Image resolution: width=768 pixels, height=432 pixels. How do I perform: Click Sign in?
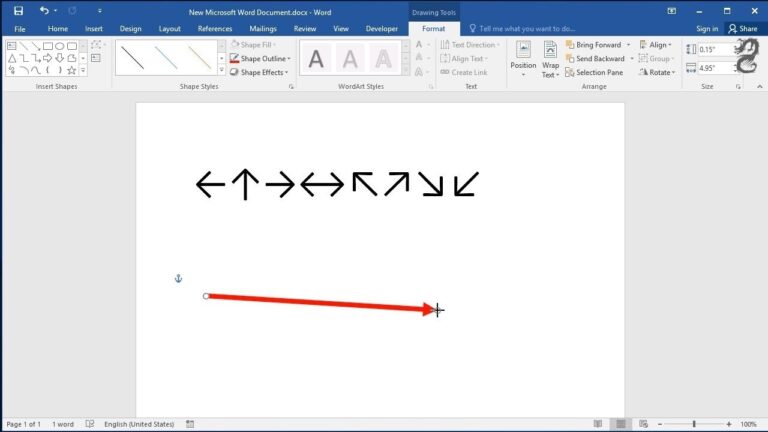[707, 29]
